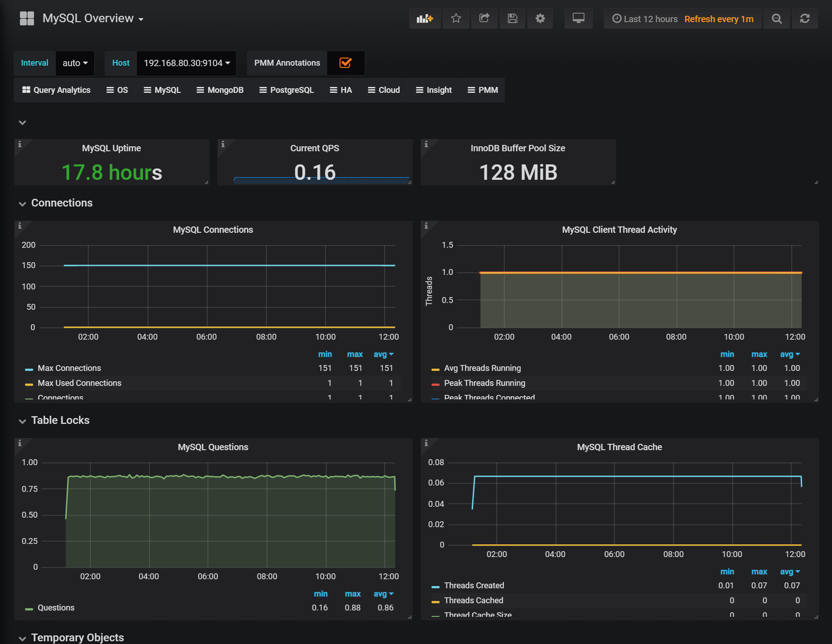Toggle Max Connections series in legend
The image size is (832, 644).
pos(69,368)
